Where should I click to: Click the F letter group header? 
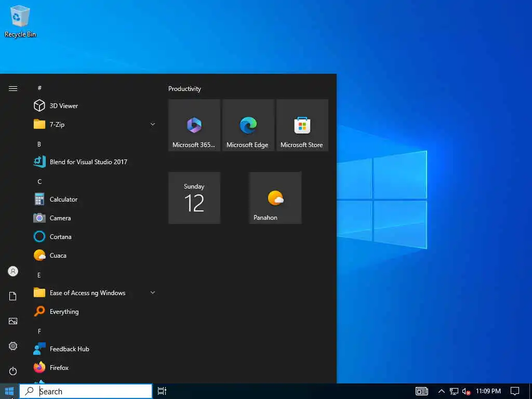click(39, 331)
